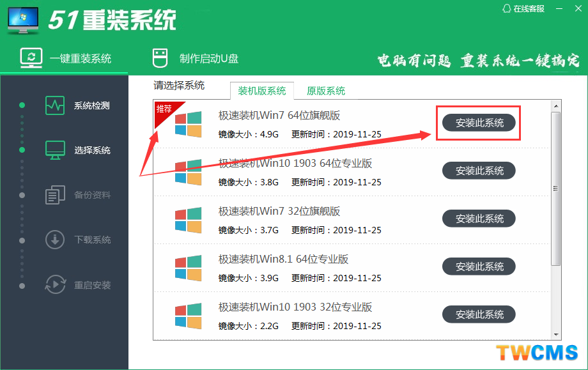588x370 pixels.
Task: Install Win10 1903 64位专业版 with 安装此系统
Action: [x=479, y=171]
